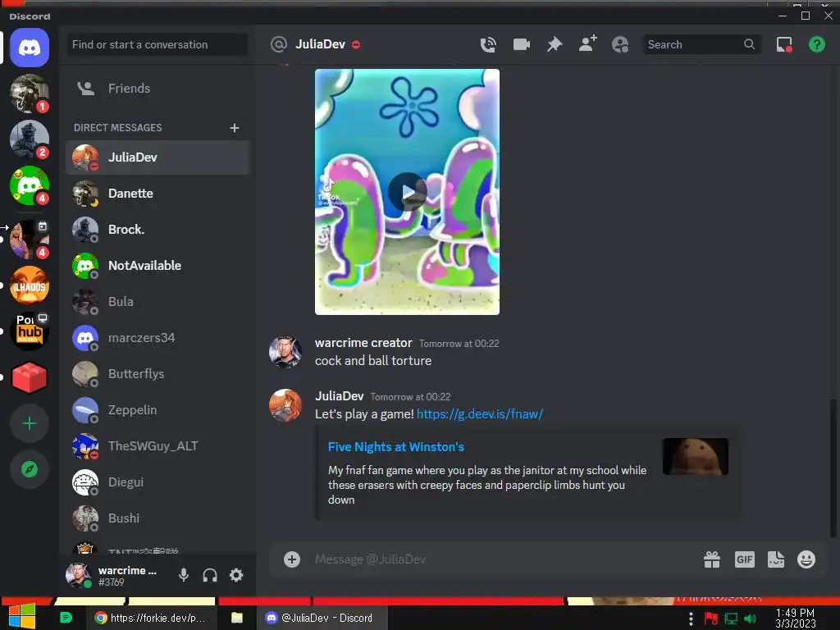This screenshot has width=840, height=630.
Task: Open the Brock. conversation
Action: click(x=158, y=230)
